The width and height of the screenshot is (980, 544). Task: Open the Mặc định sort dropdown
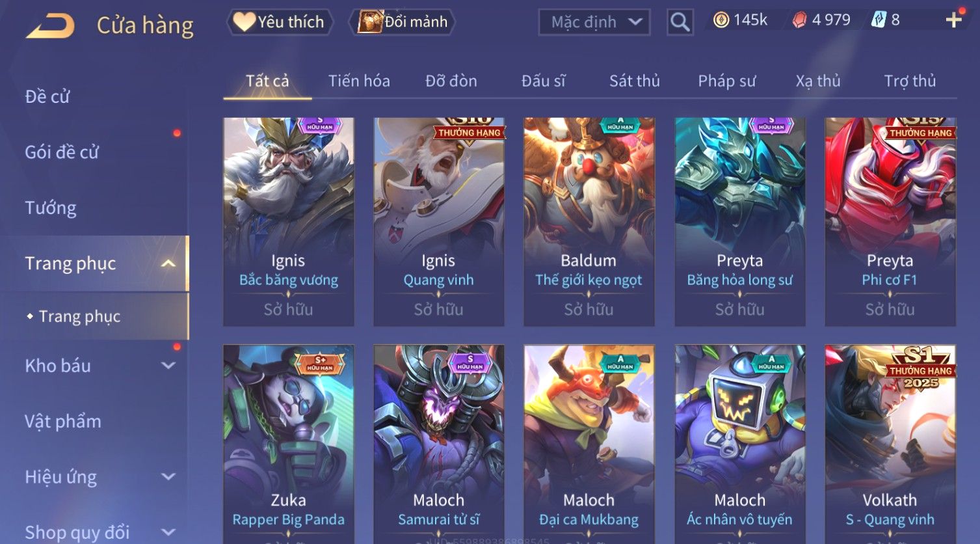(x=594, y=22)
